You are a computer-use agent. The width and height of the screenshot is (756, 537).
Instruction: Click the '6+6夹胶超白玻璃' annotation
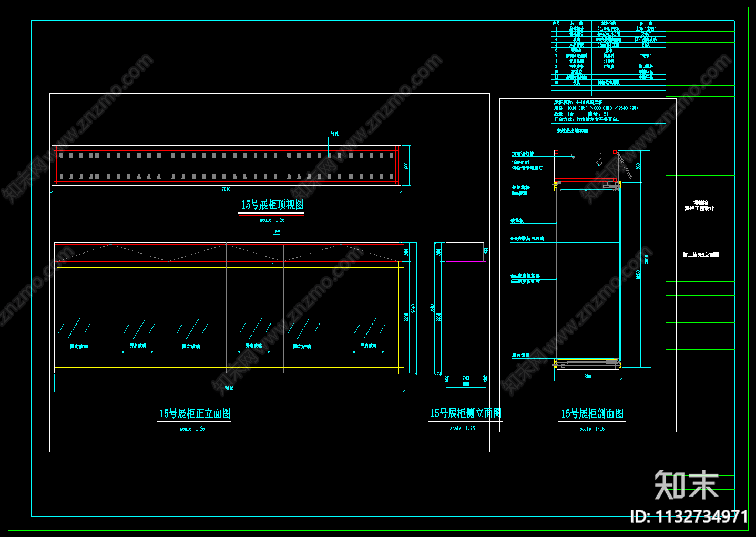527,239
